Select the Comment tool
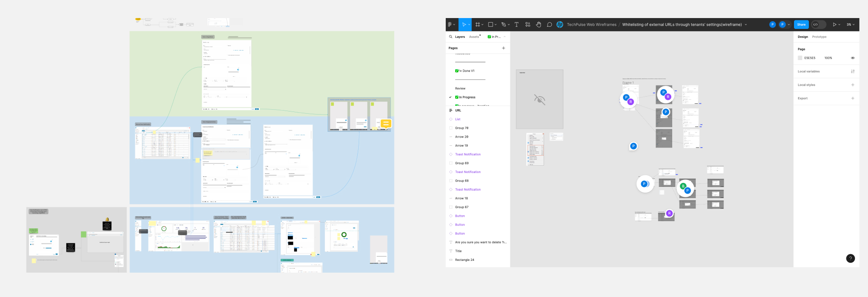Screen dimensions: 868x297 pos(549,24)
